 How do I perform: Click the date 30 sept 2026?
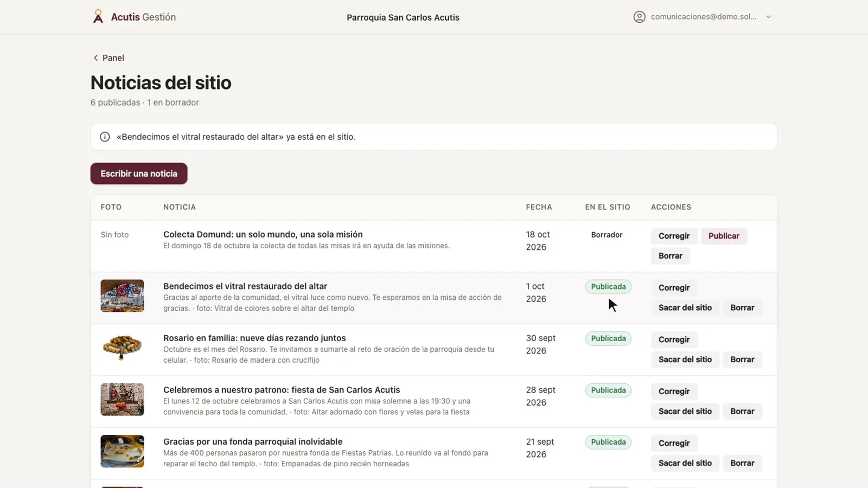pyautogui.click(x=541, y=344)
